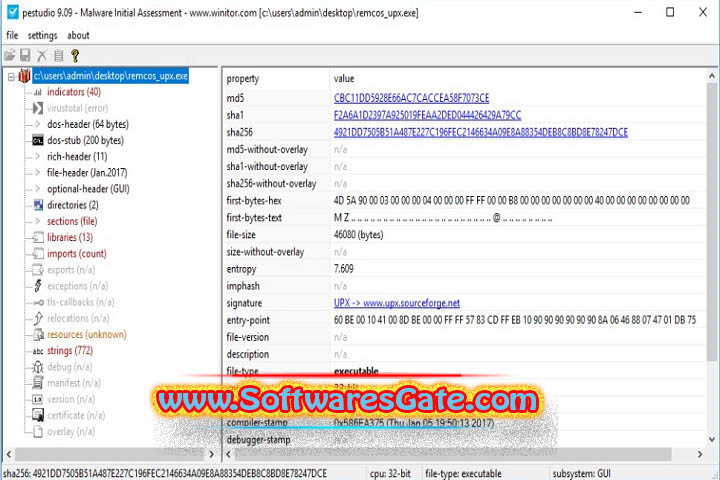The height and width of the screenshot is (480, 720).
Task: Collapse the remcos_upx.exe root tree node
Action: coord(11,76)
